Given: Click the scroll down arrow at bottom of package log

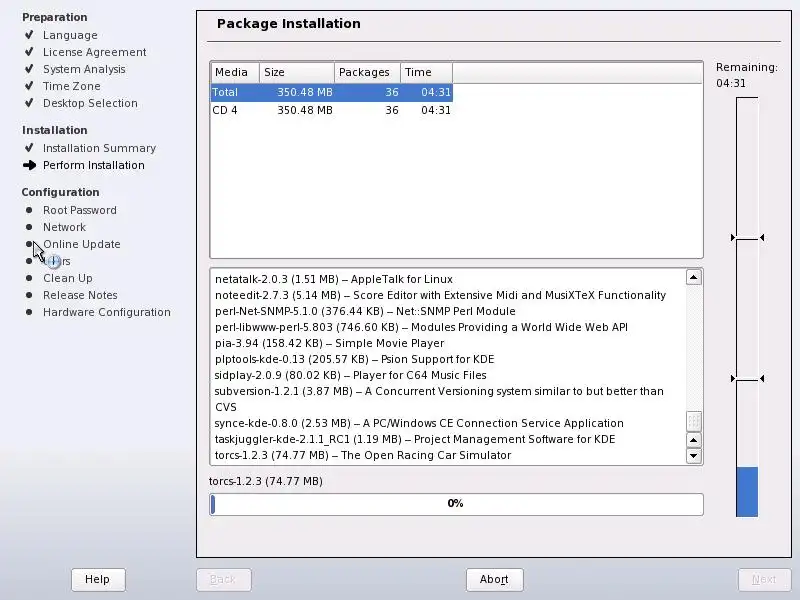Looking at the screenshot, I should pos(693,456).
